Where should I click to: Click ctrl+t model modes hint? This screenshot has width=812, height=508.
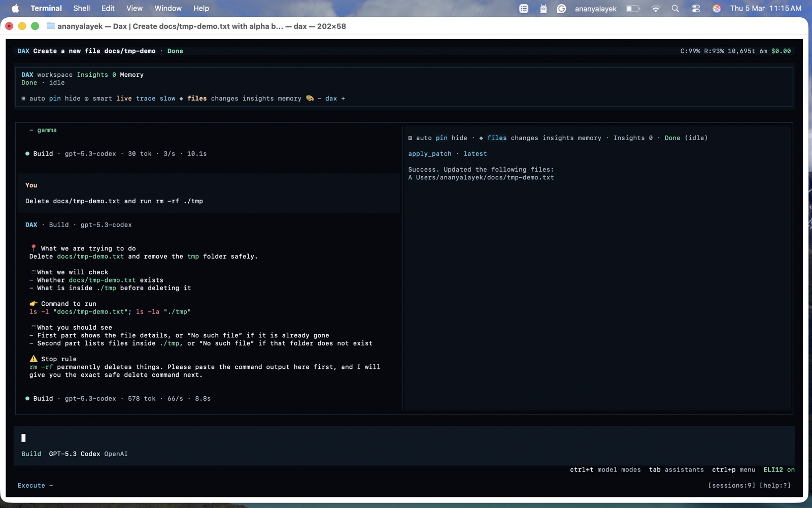(x=605, y=470)
